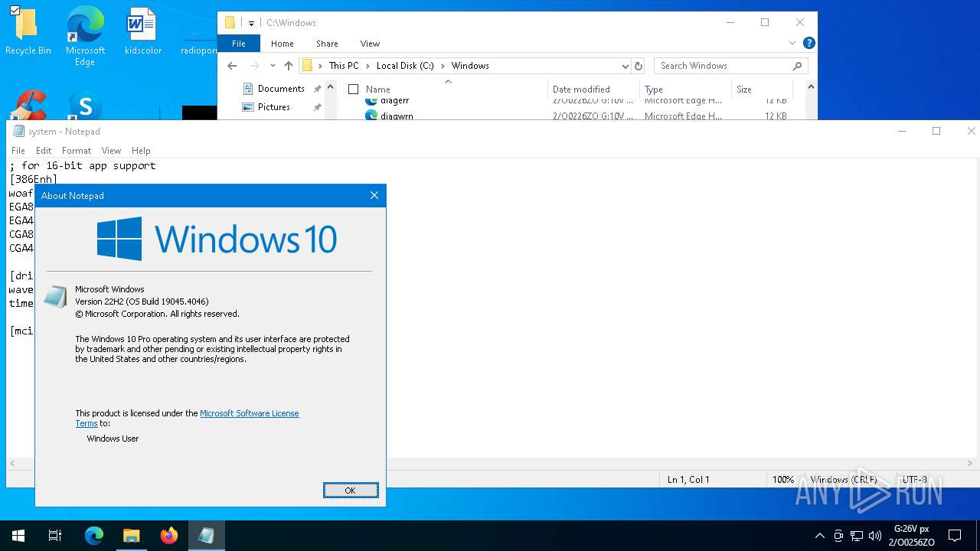Screen dimensions: 980x551
Task: Launch Firefox from the taskbar
Action: point(169,536)
